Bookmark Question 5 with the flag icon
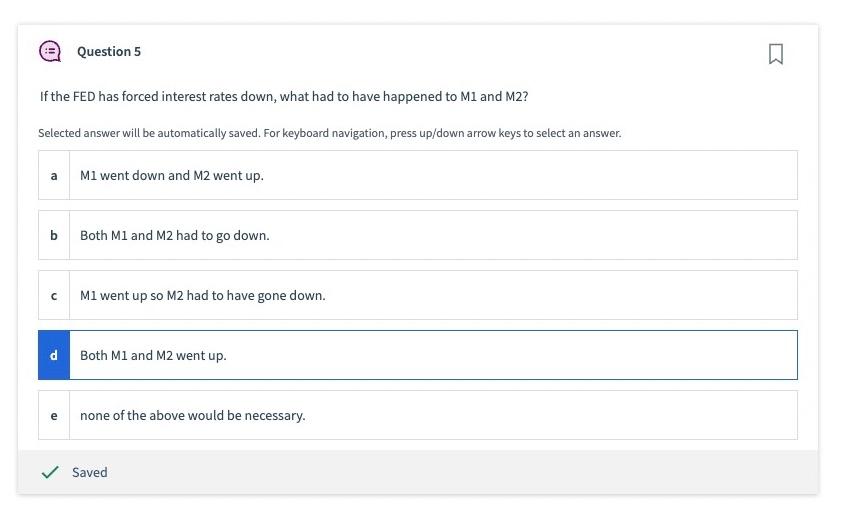855x523 pixels. tap(775, 54)
